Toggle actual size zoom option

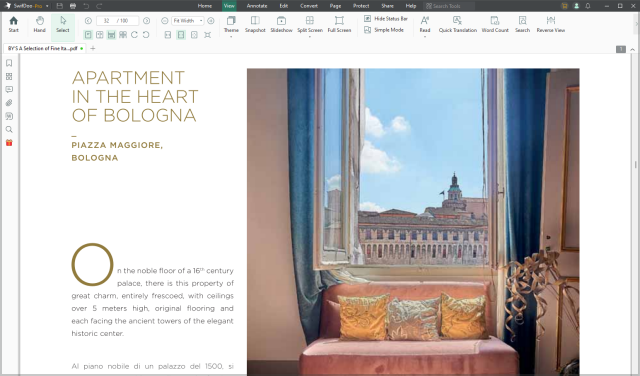point(207,35)
